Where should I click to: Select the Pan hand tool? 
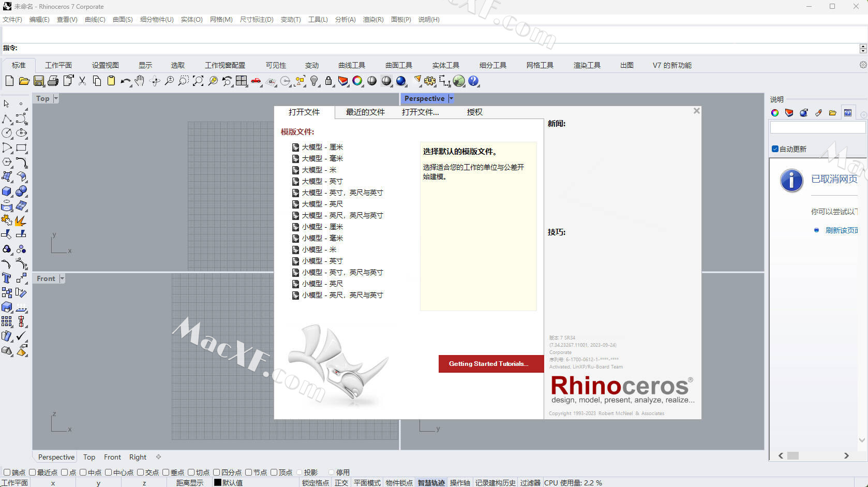pos(140,81)
